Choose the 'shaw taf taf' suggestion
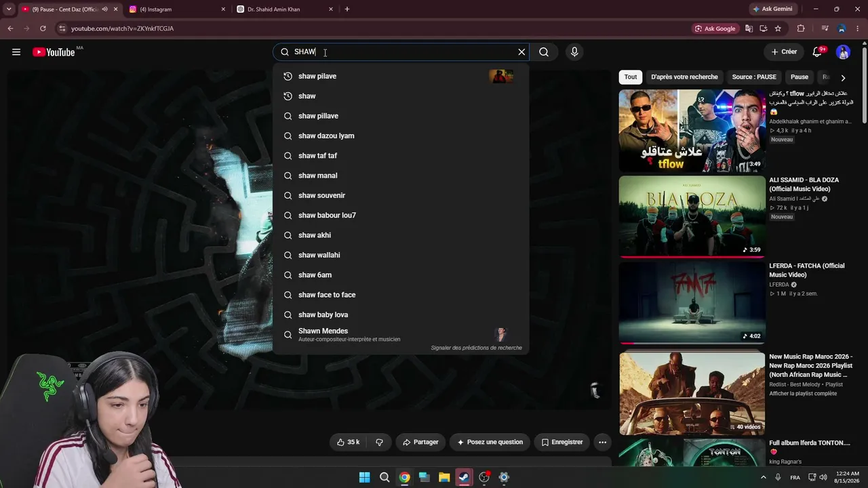The width and height of the screenshot is (868, 488). (400, 156)
